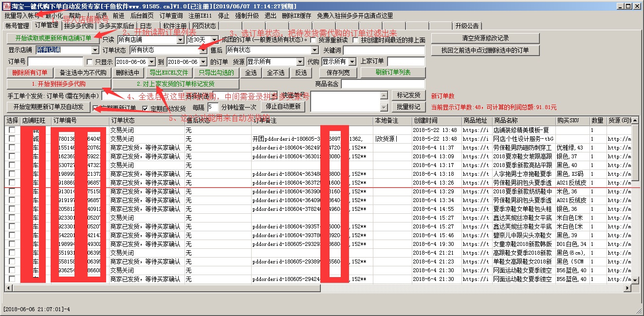Viewport: 644px width, 316px height.
Task: Open the 升级公告 tab
Action: [467, 26]
